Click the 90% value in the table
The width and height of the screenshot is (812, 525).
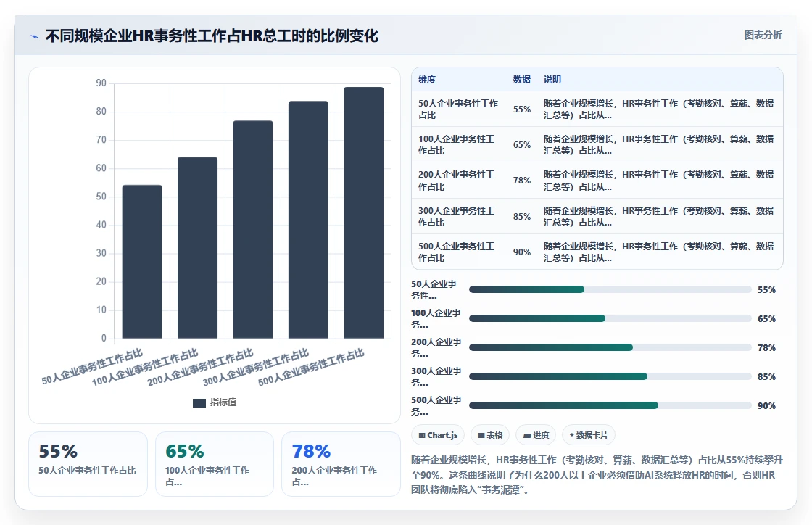(x=522, y=252)
